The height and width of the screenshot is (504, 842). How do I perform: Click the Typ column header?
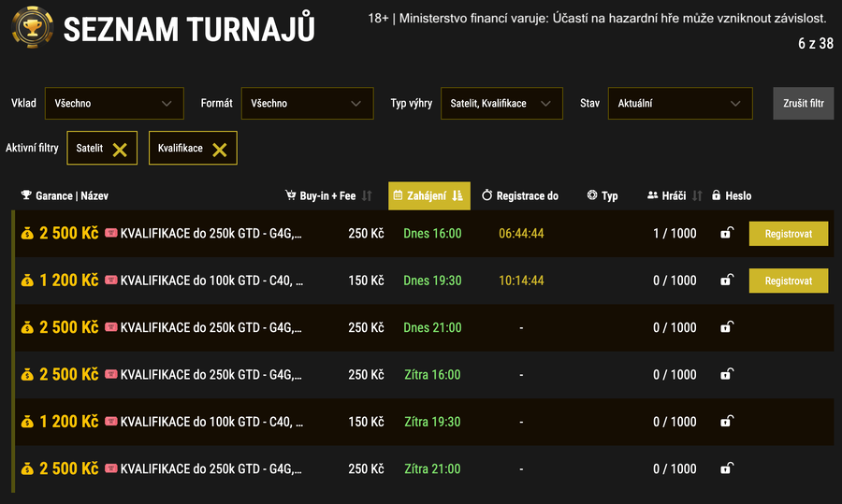click(602, 196)
